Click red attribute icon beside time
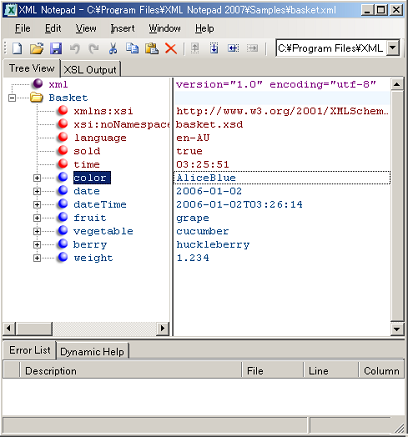408x437 pixels. (63, 164)
